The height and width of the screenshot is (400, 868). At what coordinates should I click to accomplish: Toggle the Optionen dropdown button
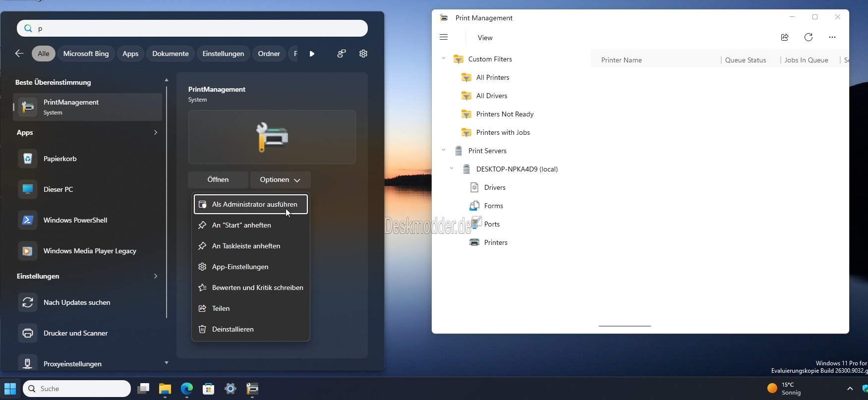(x=281, y=180)
